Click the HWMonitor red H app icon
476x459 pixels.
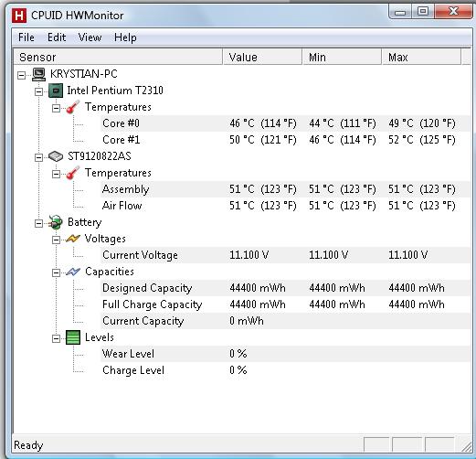coord(19,16)
